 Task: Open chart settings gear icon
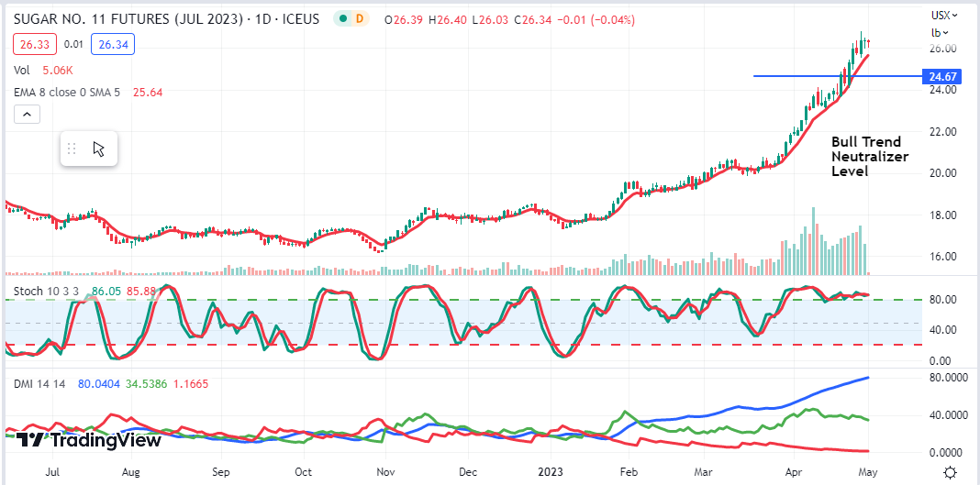951,472
